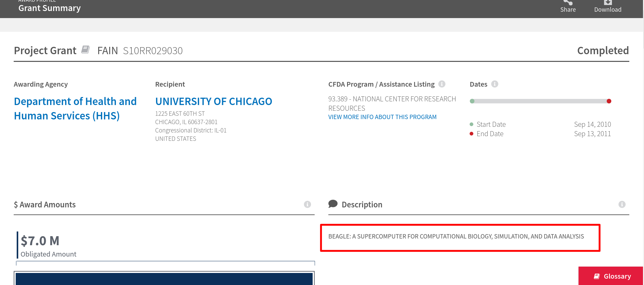Click info icon in Description section
644x285 pixels.
click(x=622, y=204)
